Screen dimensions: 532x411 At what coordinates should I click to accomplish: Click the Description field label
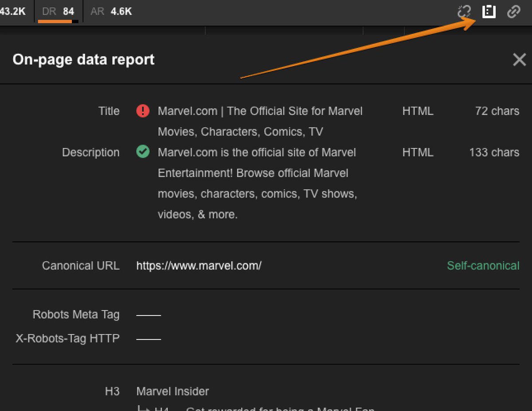click(90, 152)
